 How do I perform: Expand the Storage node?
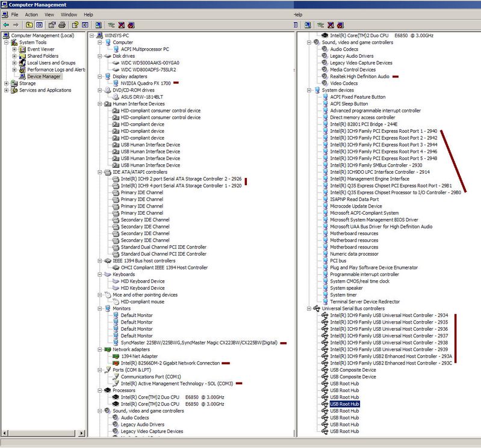click(x=7, y=83)
